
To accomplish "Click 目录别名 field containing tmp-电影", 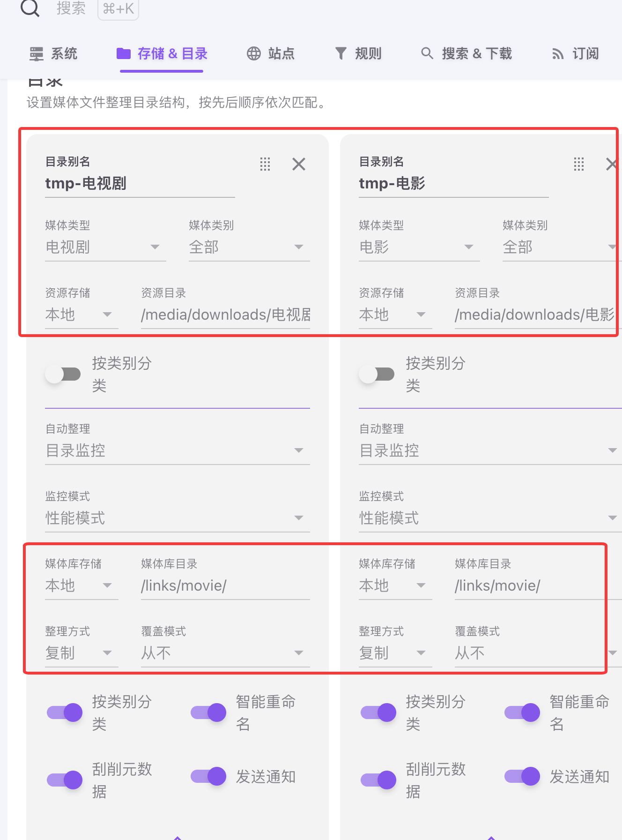I will pos(453,183).
